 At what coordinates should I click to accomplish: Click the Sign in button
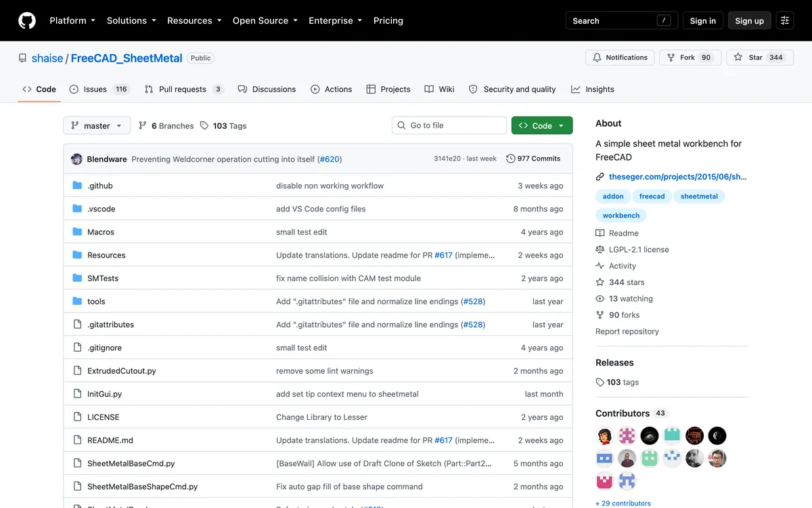703,20
